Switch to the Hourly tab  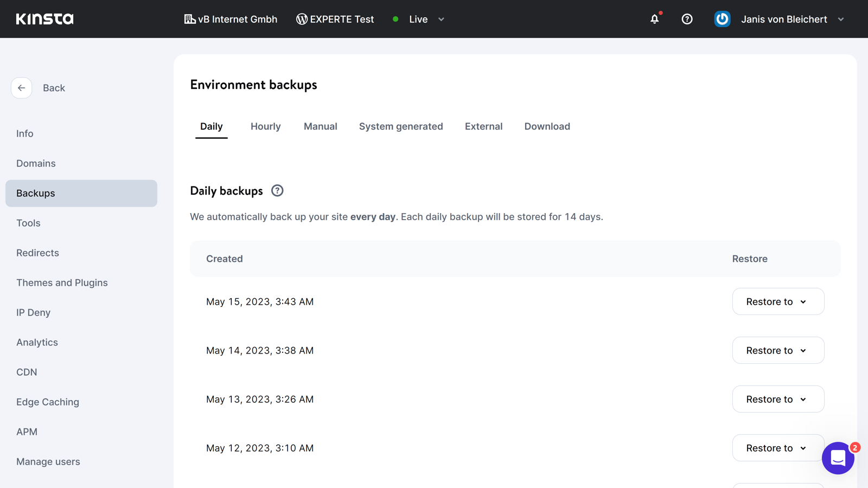click(265, 126)
